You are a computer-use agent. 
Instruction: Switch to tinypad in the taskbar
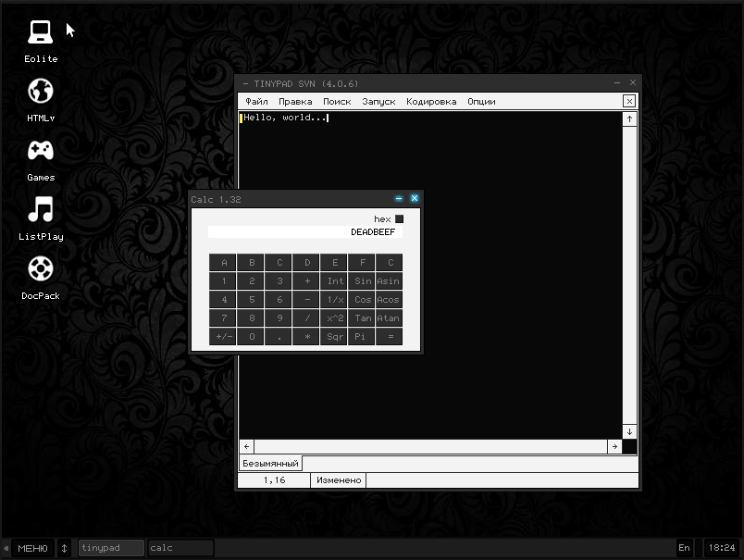(x=111, y=548)
